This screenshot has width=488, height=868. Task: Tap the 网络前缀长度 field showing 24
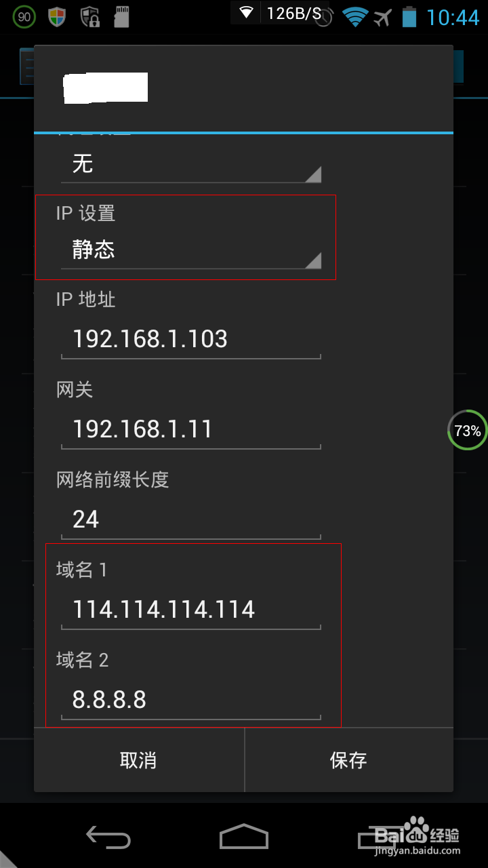pos(191,520)
